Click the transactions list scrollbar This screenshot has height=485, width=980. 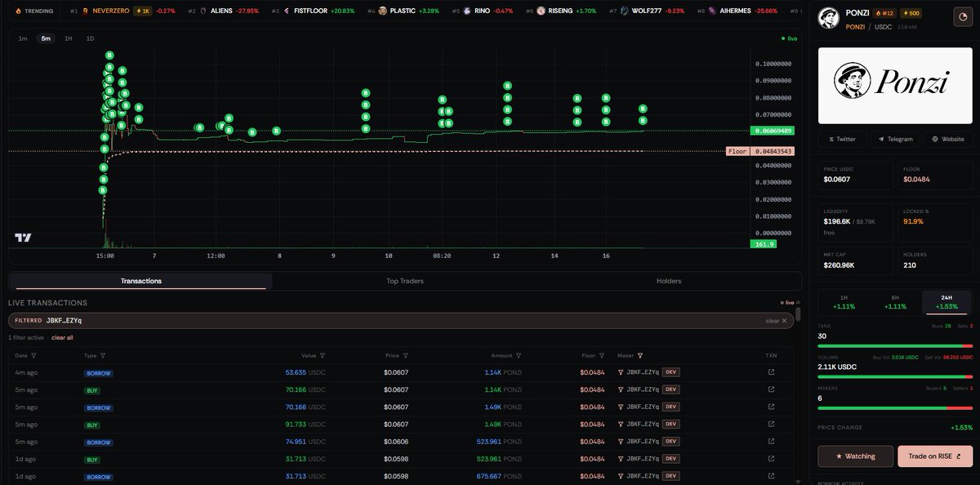[x=799, y=314]
